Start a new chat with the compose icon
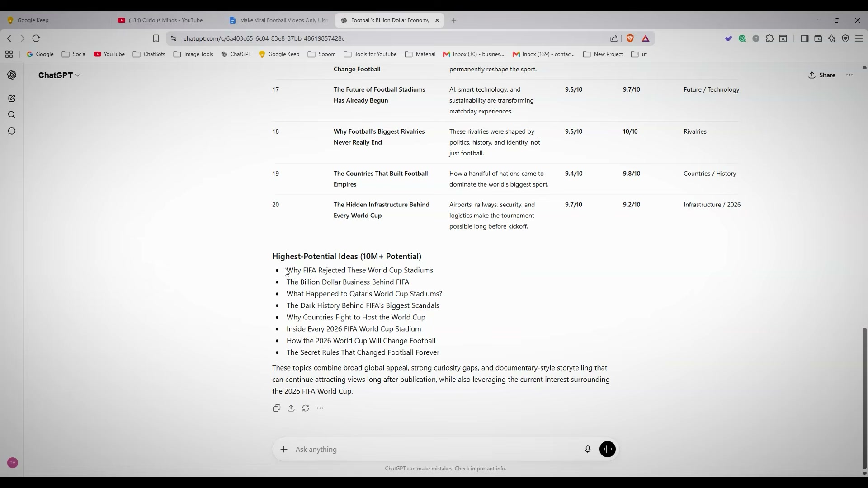The image size is (868, 488). pos(12,99)
